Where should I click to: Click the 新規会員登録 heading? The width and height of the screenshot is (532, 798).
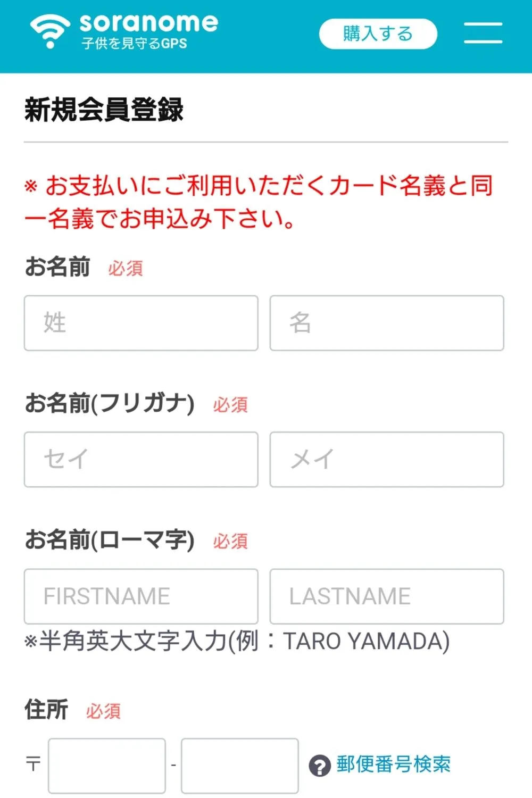104,110
